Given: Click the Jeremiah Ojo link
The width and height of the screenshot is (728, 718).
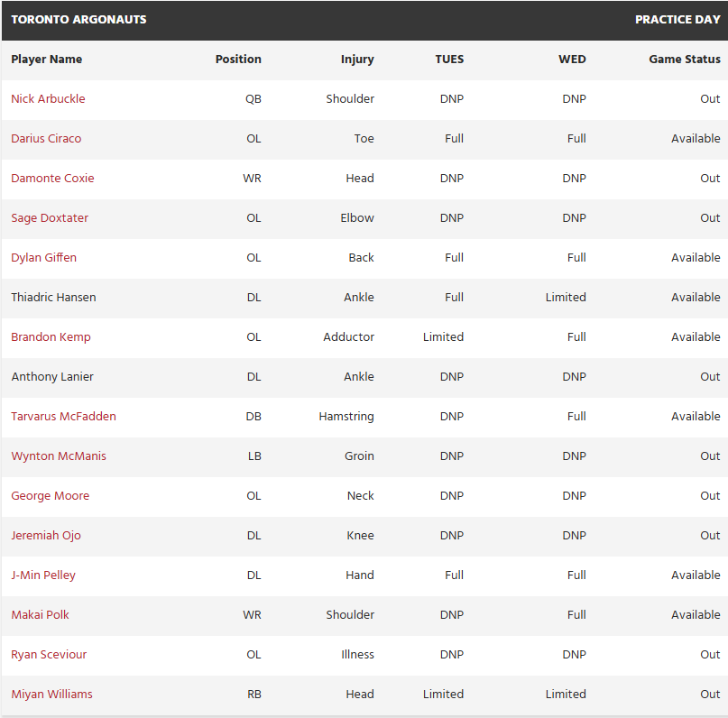Looking at the screenshot, I should click(x=46, y=536).
